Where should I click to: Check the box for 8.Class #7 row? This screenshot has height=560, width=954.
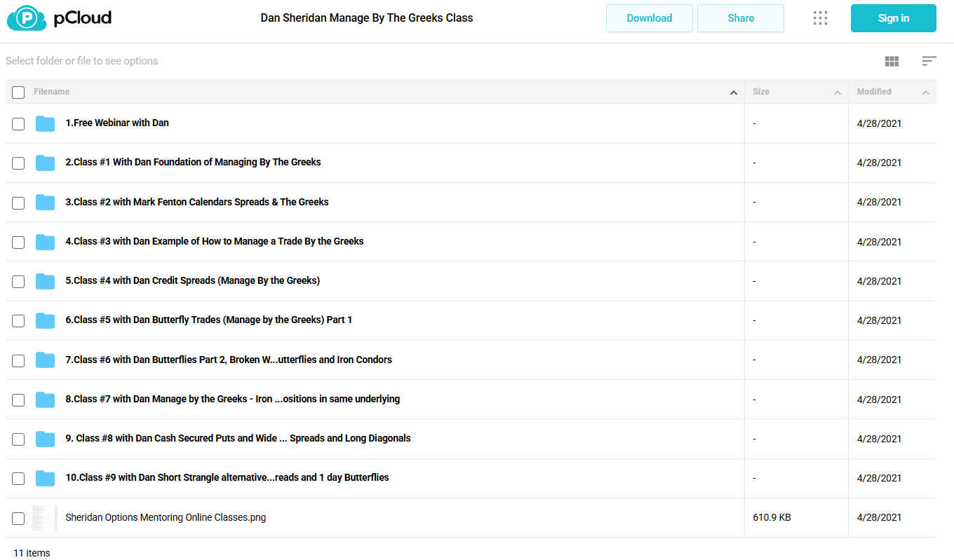pos(18,400)
